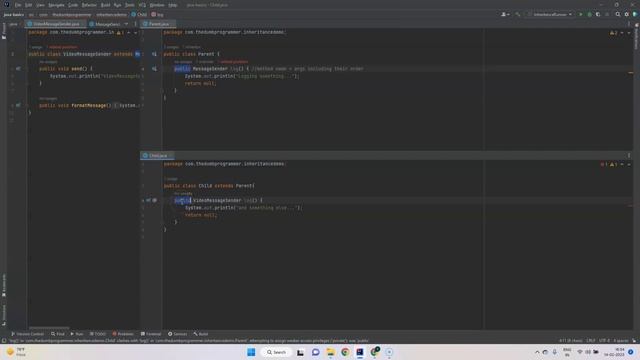
Task: Click the caret position status indicator
Action: [571, 340]
